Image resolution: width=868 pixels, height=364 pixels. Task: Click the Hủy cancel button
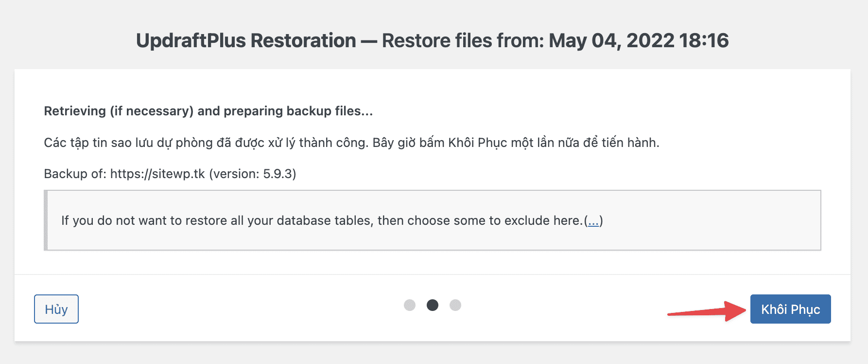coord(56,309)
